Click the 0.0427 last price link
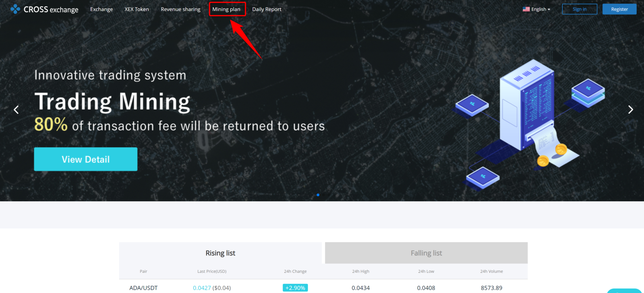This screenshot has height=293, width=644. [202, 288]
